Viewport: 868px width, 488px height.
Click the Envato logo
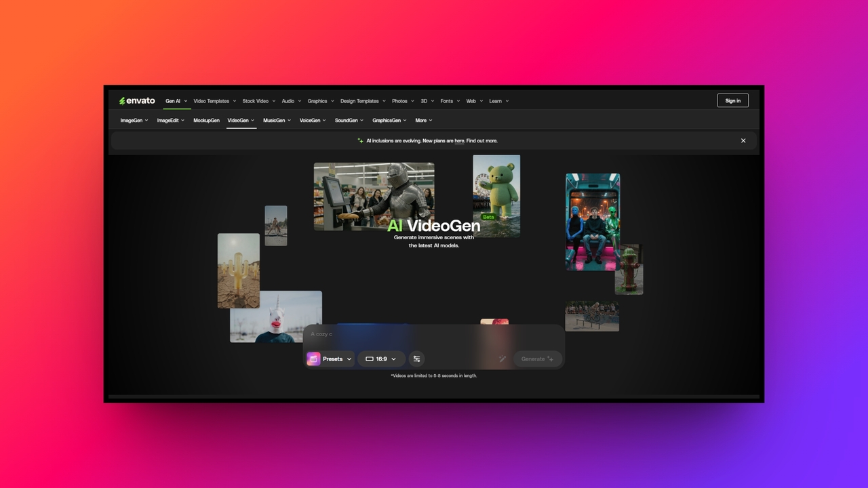(137, 101)
